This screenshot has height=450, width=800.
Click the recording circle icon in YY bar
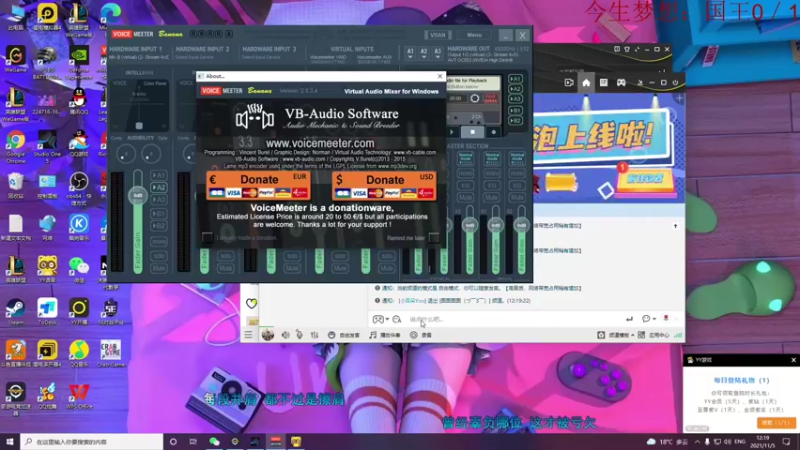point(414,335)
